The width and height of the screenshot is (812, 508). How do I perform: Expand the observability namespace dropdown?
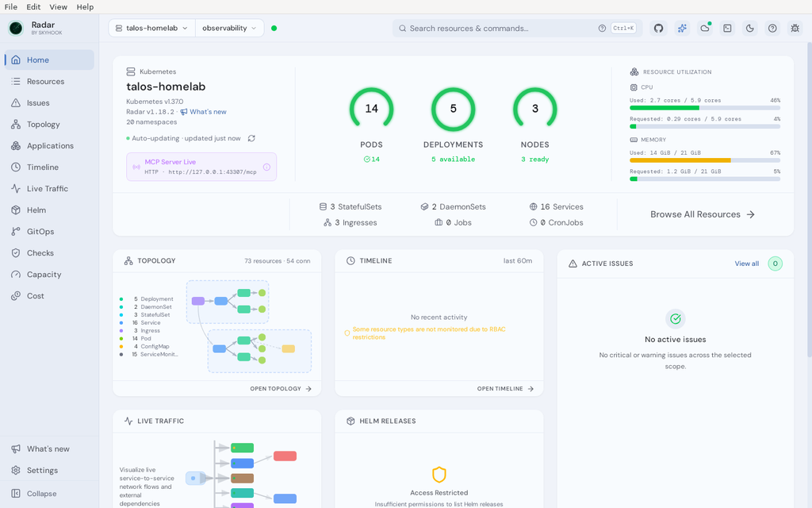[x=229, y=28]
